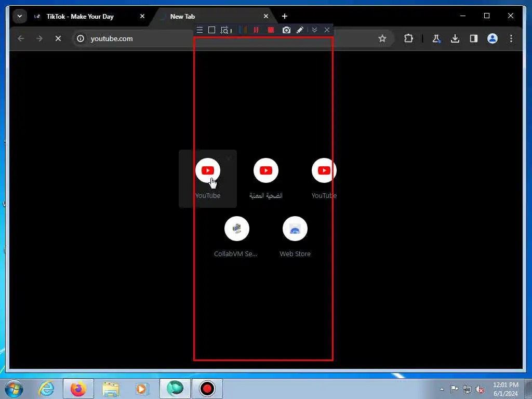This screenshot has width=532, height=399.
Task: Select the full-area square icon in recorder toolbar
Action: (212, 30)
